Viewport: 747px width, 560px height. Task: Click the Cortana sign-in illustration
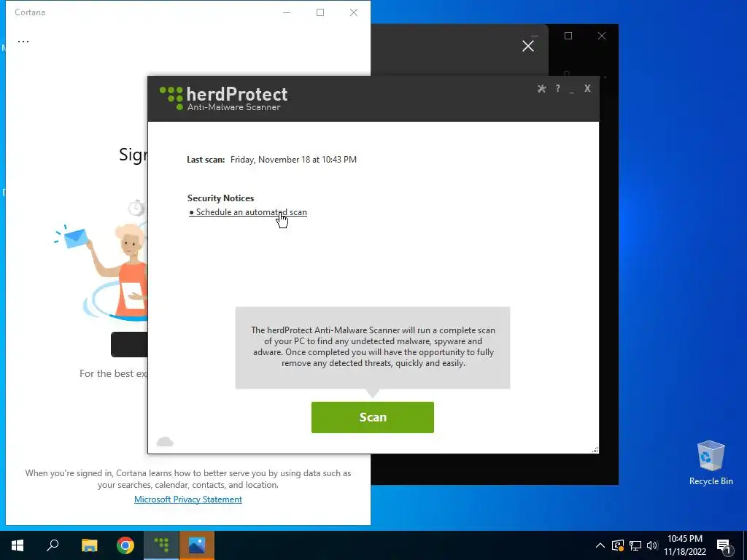(x=101, y=260)
